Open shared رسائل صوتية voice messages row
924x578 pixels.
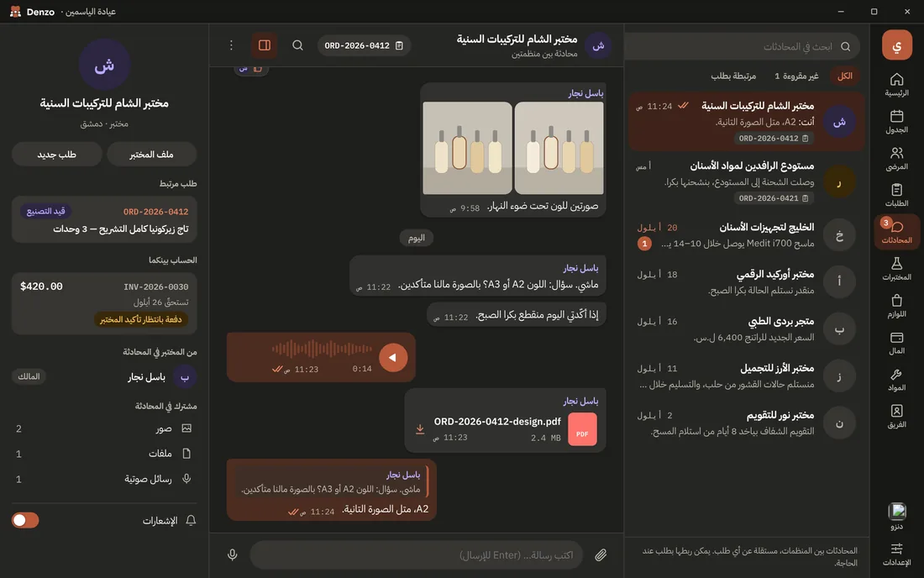click(104, 479)
